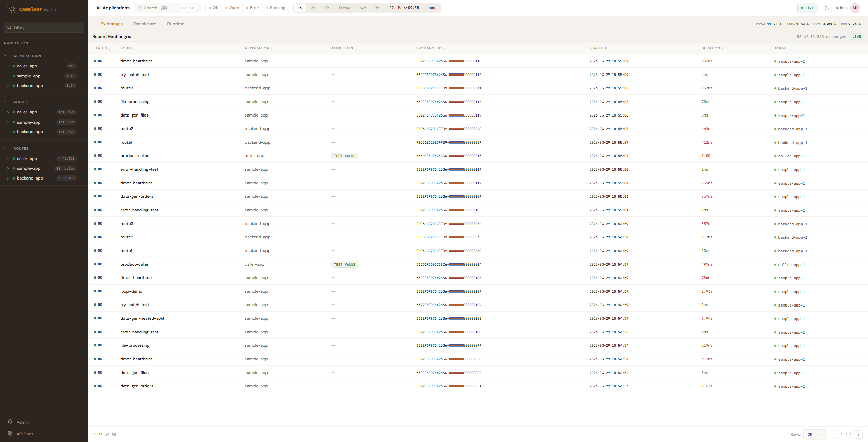Click the AD user avatar

[x=855, y=8]
